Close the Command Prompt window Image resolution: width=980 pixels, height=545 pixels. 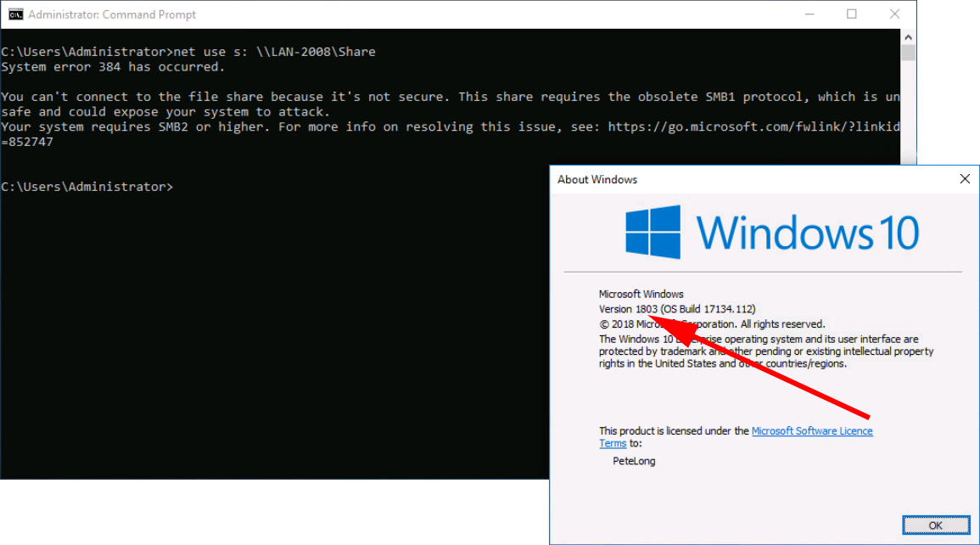coord(894,14)
